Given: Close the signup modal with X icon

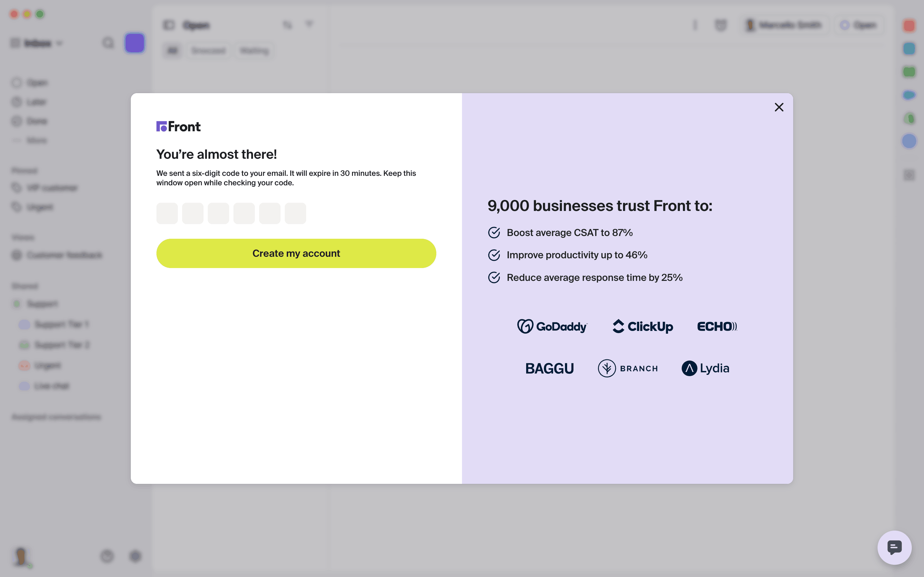Looking at the screenshot, I should (779, 107).
